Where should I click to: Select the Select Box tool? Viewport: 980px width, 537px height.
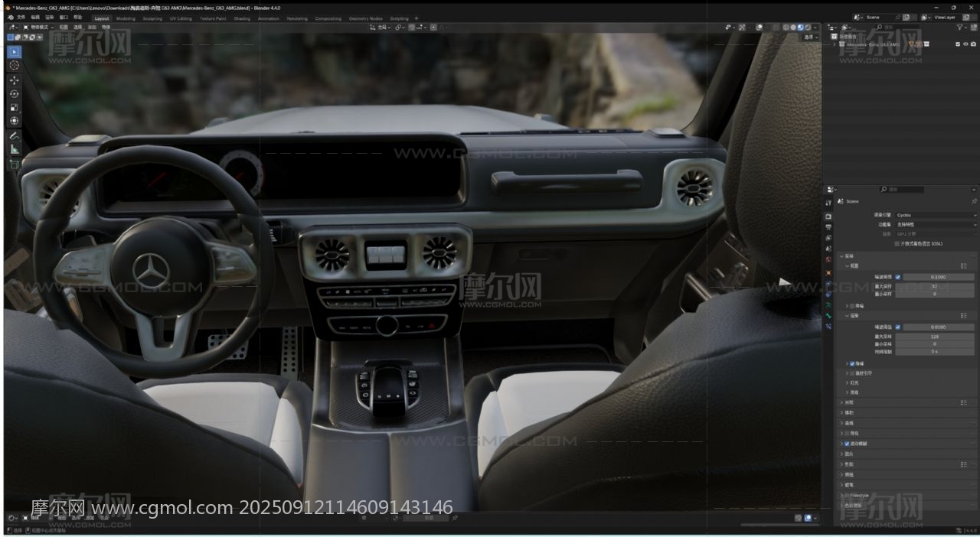tap(15, 52)
